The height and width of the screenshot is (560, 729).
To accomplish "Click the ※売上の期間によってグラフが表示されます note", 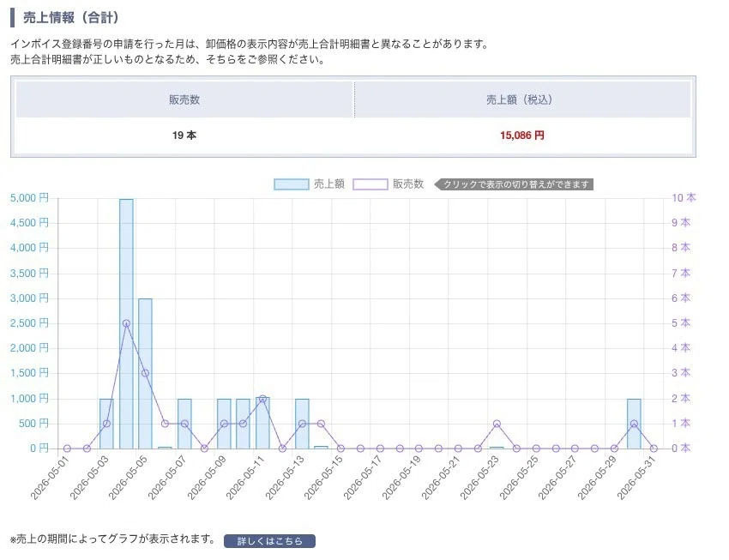I will 113,539.
